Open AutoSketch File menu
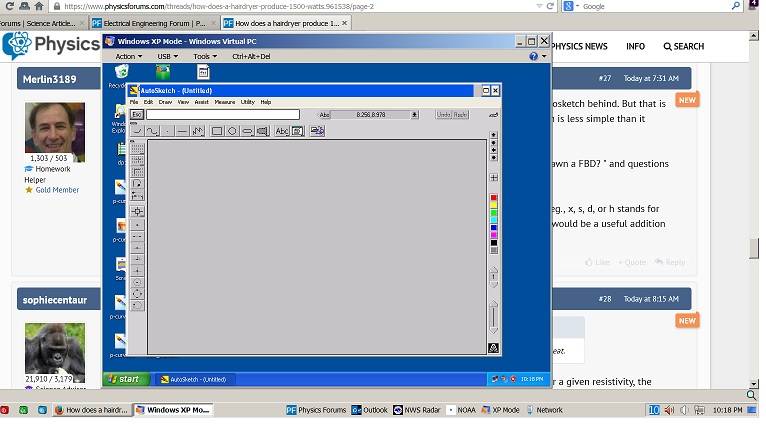766x424 pixels. click(134, 102)
